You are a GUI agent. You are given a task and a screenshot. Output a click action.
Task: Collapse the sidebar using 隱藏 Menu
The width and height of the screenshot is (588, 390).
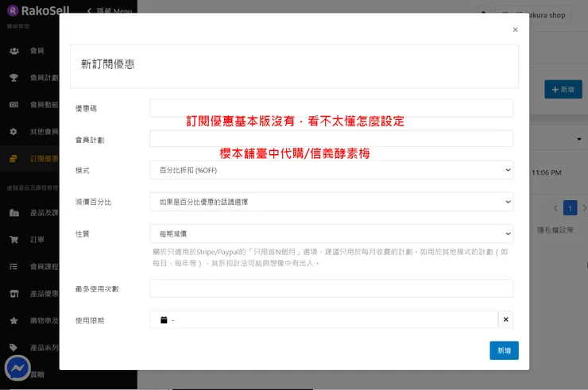coord(110,11)
